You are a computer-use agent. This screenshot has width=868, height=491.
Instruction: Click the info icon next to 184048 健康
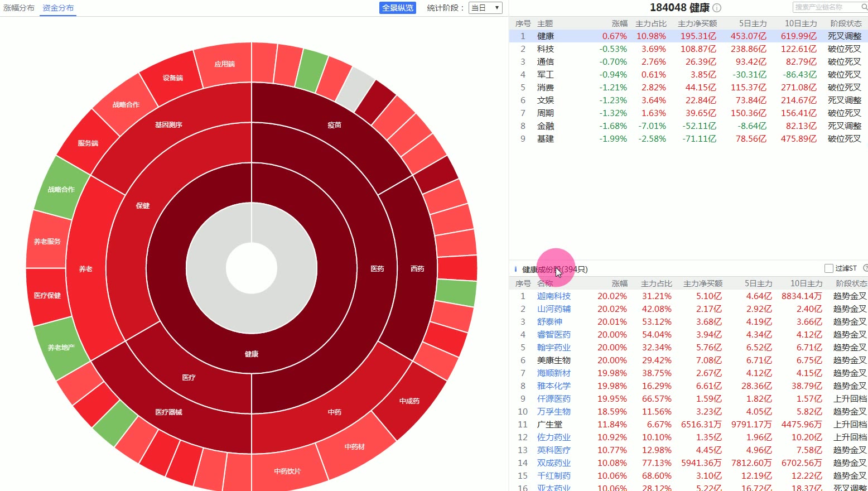point(717,8)
